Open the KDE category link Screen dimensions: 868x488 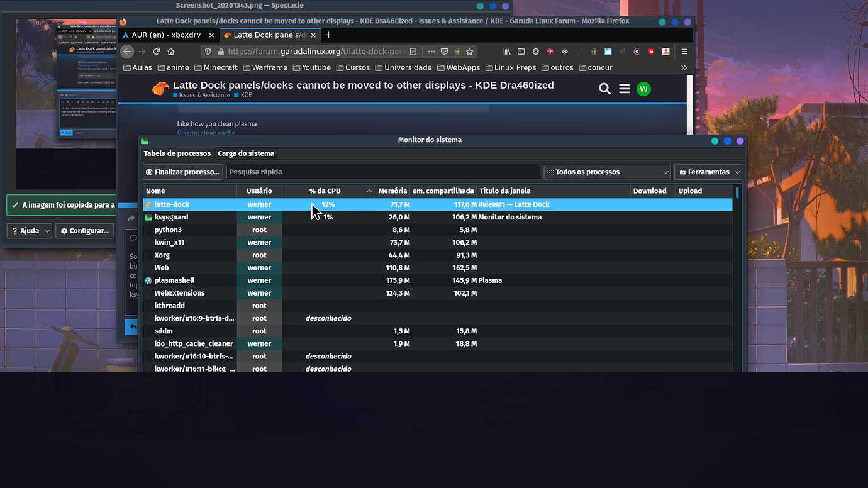(243, 95)
